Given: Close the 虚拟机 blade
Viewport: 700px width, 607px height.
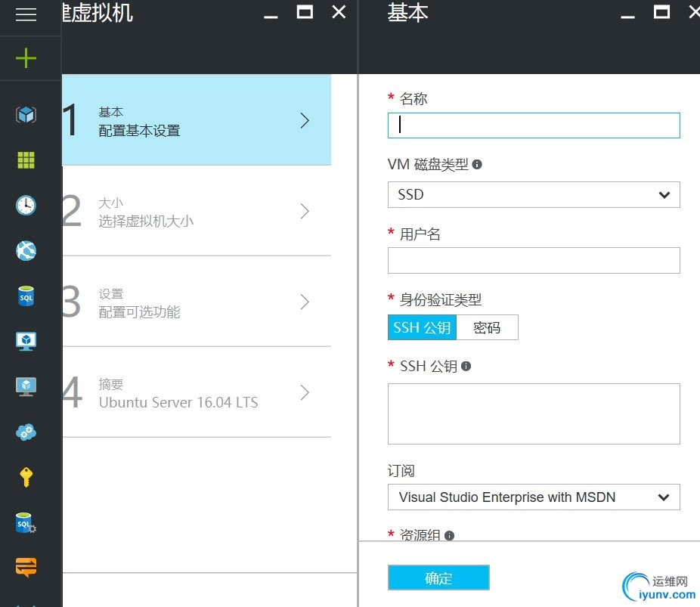Looking at the screenshot, I should pos(339,12).
